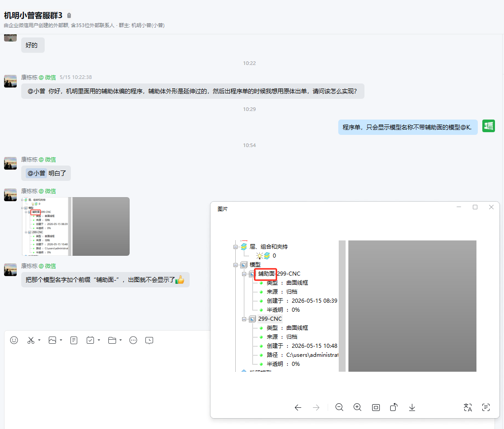Click group info line with 353位外部联系人
This screenshot has width=504, height=429.
[84, 25]
